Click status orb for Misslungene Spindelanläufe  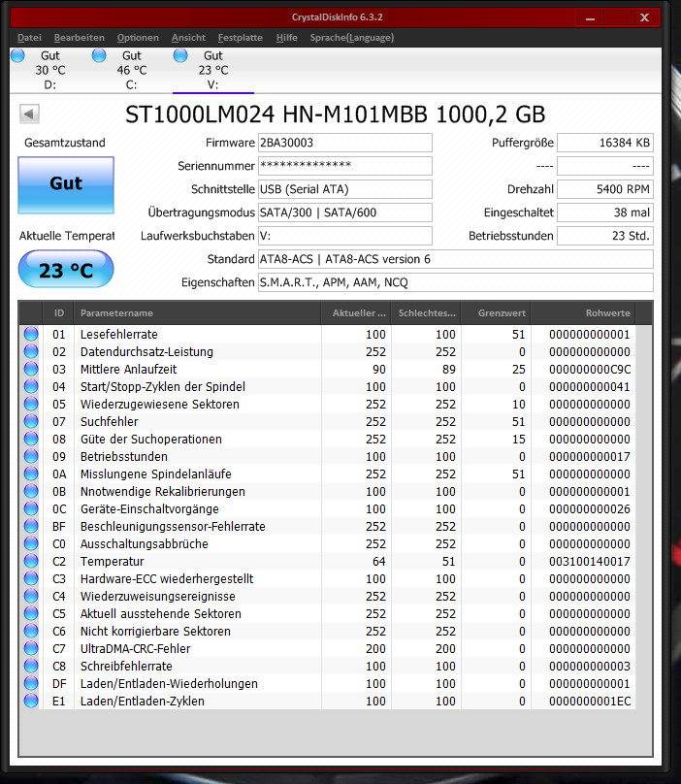(31, 474)
